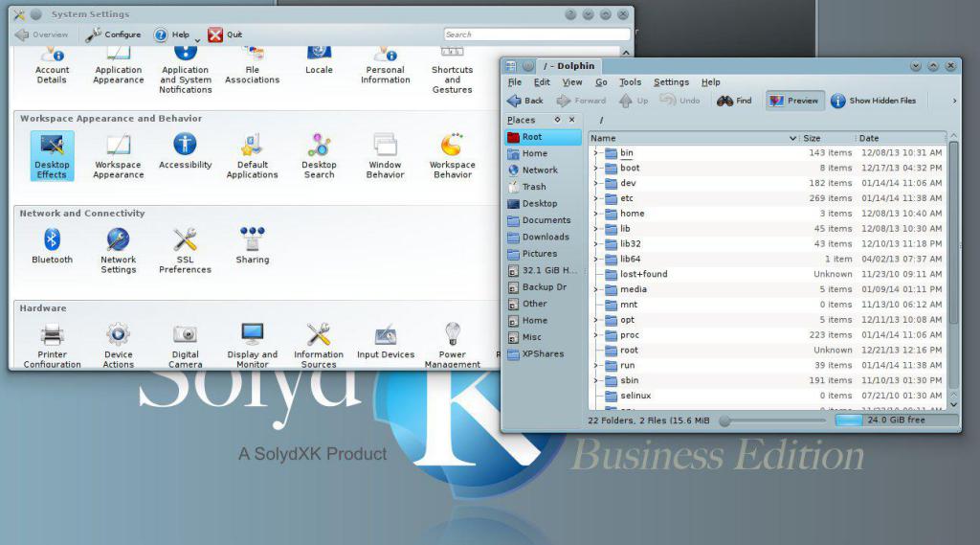Open Account Details settings
The image size is (980, 545).
52,66
